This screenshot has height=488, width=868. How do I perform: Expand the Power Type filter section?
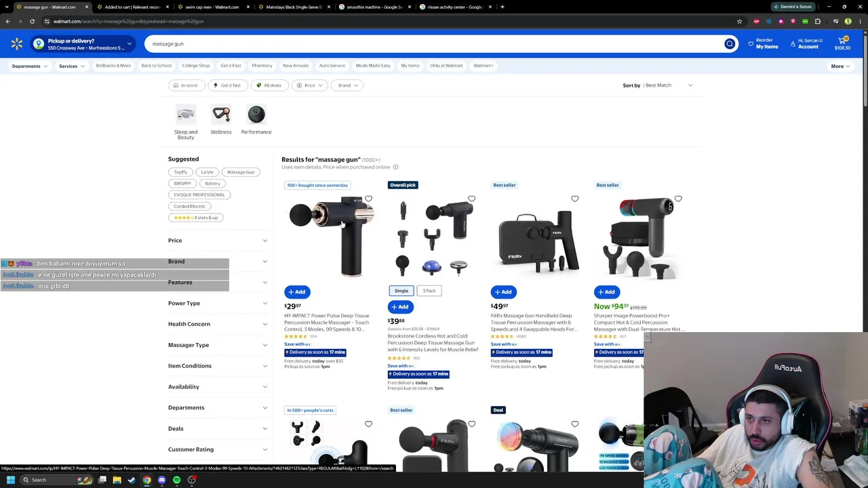(218, 304)
